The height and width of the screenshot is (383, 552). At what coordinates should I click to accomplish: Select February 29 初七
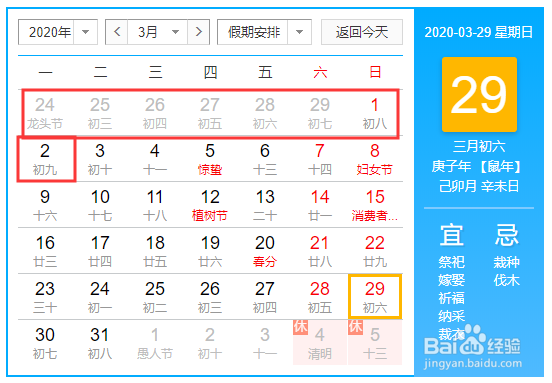[320, 113]
